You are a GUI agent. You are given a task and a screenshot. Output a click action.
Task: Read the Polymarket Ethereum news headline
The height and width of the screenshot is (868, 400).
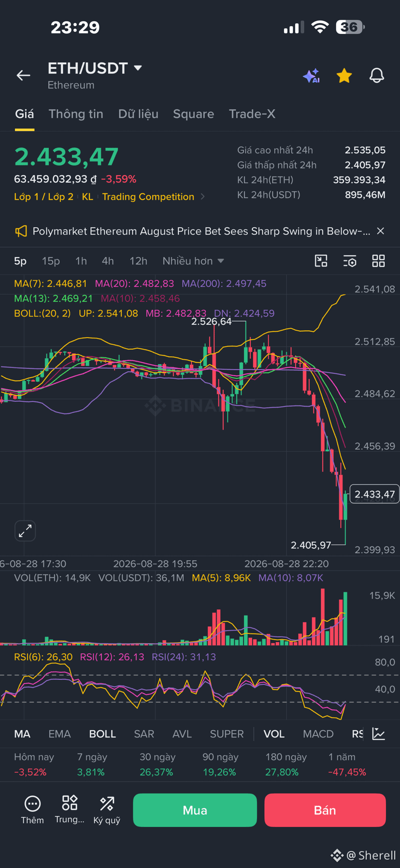[201, 231]
